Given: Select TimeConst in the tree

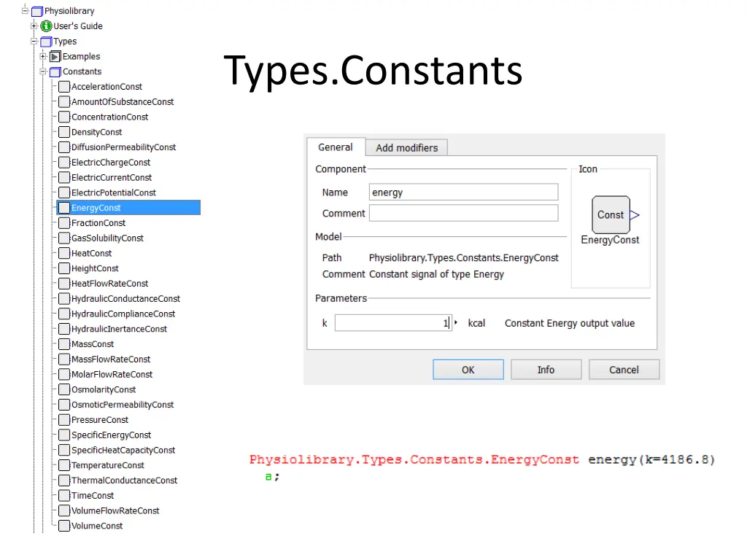Looking at the screenshot, I should tap(93, 496).
